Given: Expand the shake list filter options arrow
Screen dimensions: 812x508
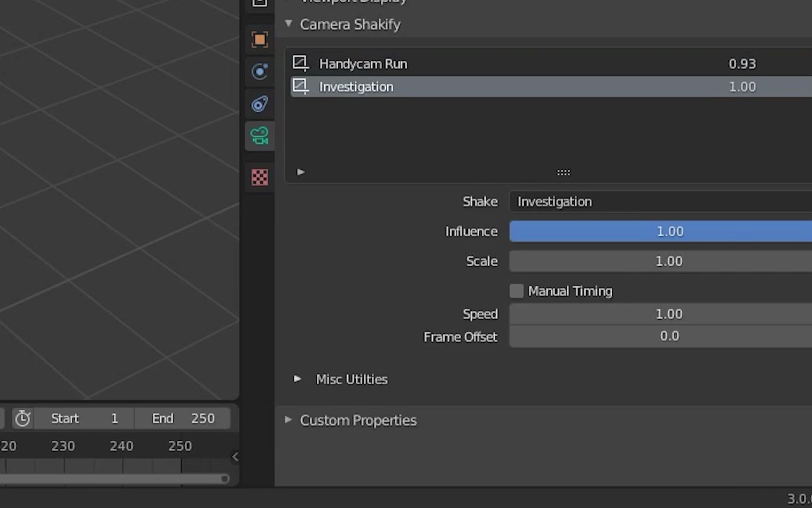Looking at the screenshot, I should (301, 172).
